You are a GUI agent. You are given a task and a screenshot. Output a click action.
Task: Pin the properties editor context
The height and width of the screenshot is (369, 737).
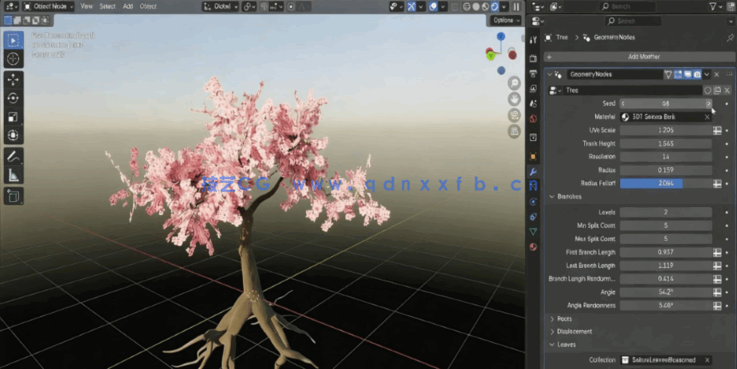[x=729, y=37]
